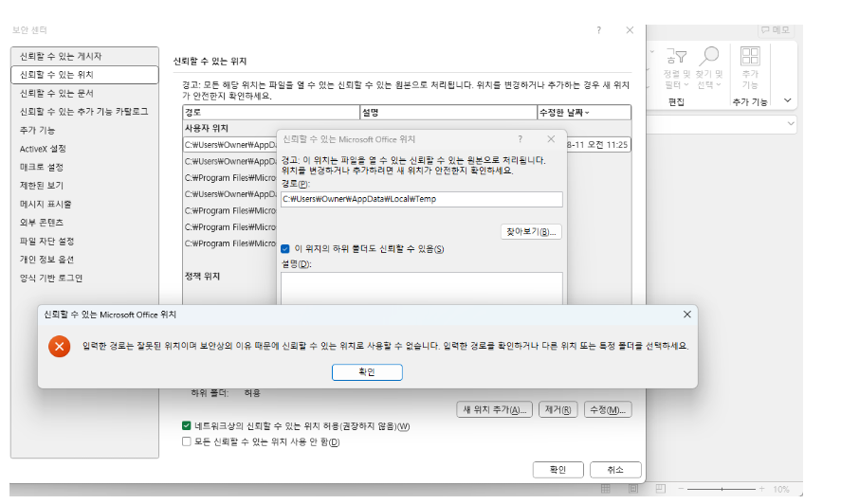
Task: Select the first user location row dated 오전 11:25
Action: click(x=407, y=145)
